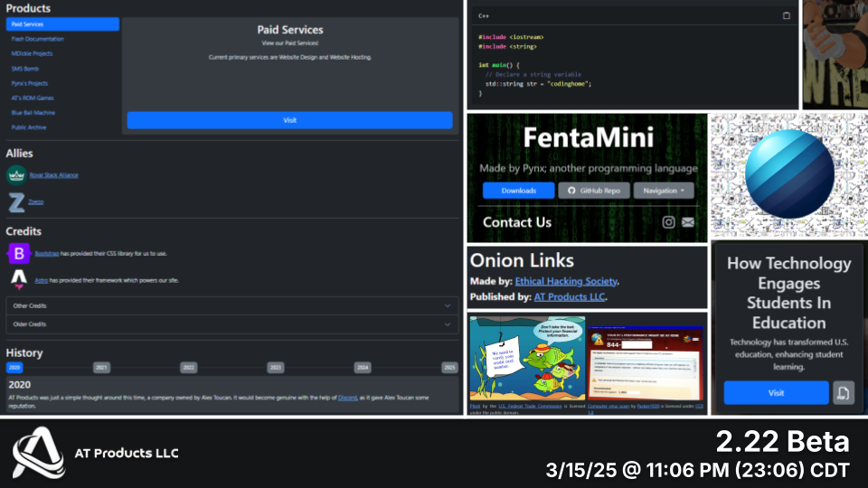Click the FentaMini Downloads button
Viewport: 868px width, 488px height.
click(x=518, y=191)
